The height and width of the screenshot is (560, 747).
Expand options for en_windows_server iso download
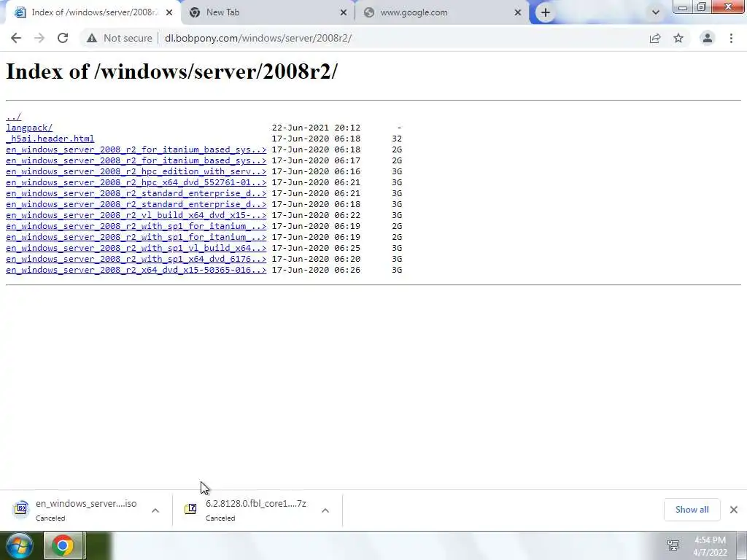tap(155, 510)
